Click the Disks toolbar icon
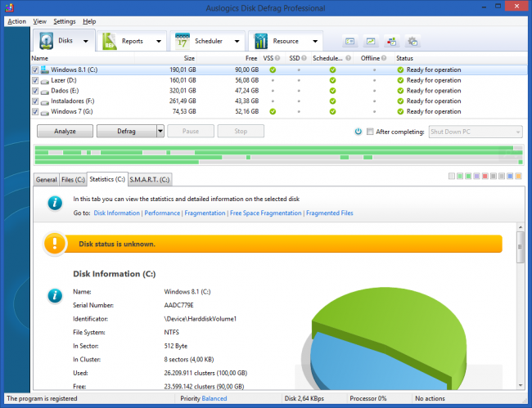Viewport: 532px width, 408px height. (x=46, y=41)
